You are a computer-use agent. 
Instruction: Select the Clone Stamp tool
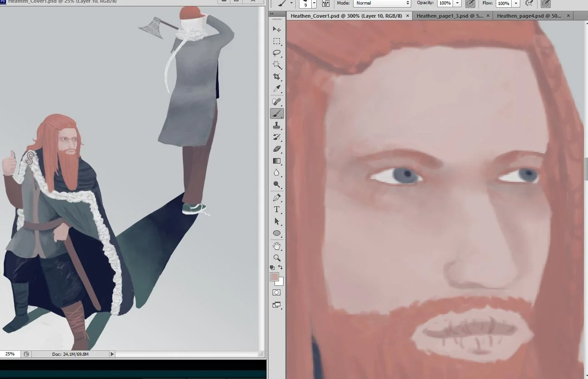(277, 125)
